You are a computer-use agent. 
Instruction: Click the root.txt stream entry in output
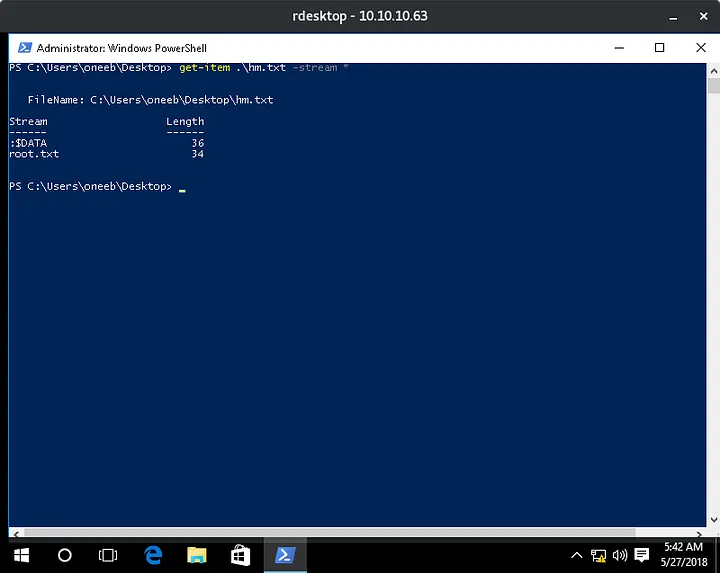[34, 154]
